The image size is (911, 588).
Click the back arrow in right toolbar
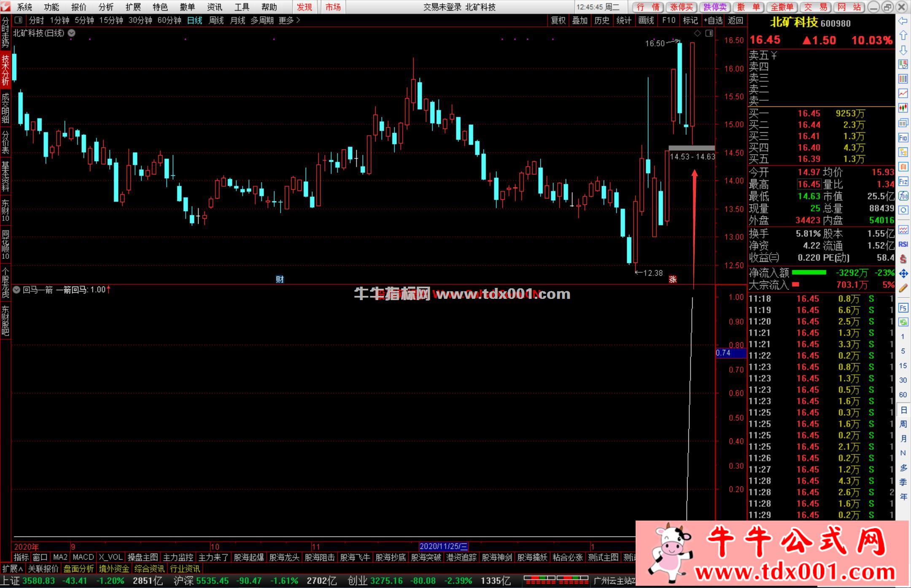(x=903, y=21)
